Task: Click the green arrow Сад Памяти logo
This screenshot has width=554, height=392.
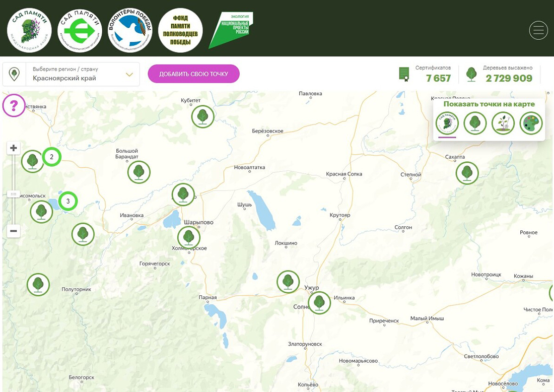Action: (x=80, y=30)
